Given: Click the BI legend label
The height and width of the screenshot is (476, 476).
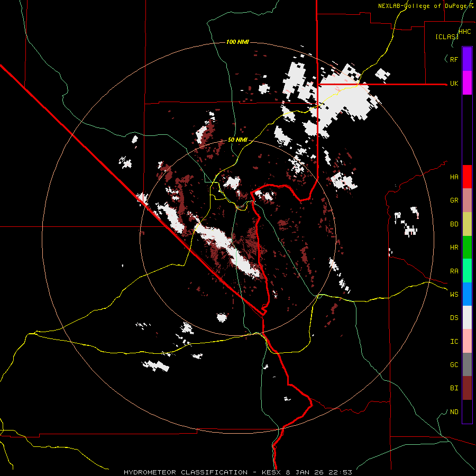Looking at the screenshot, I should 454,388.
